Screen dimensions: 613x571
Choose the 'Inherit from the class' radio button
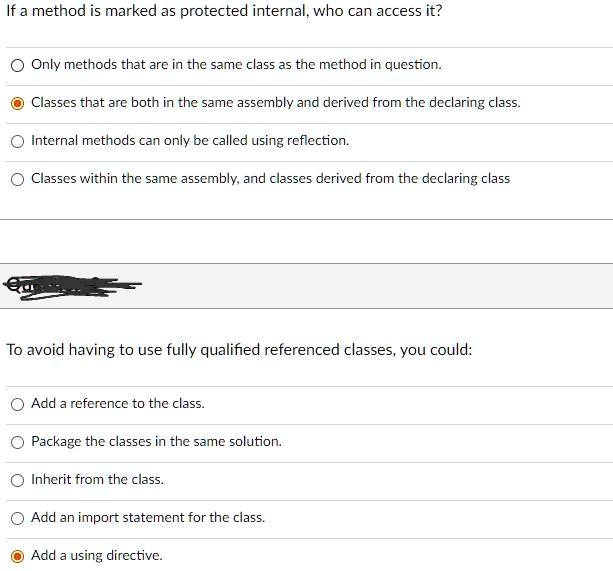[x=17, y=480]
